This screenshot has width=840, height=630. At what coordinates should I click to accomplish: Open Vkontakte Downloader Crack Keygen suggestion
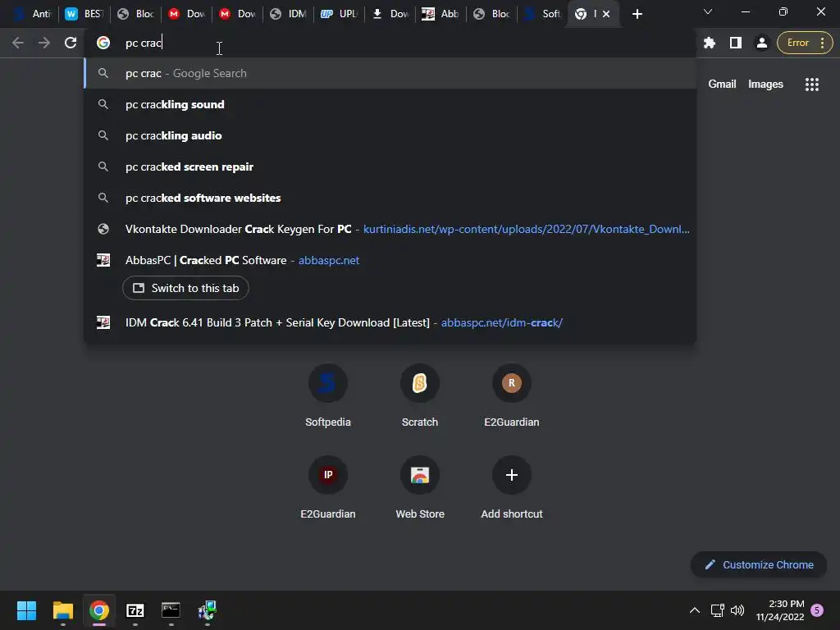point(390,229)
